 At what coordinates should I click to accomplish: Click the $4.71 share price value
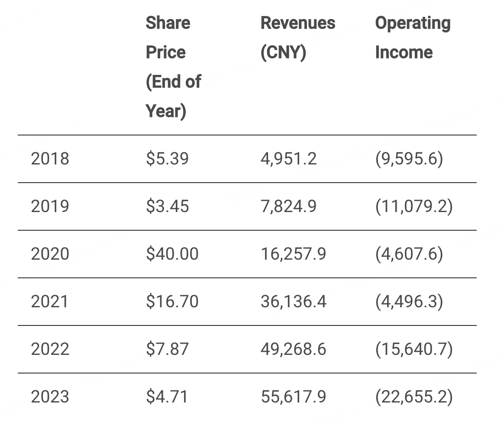(167, 396)
